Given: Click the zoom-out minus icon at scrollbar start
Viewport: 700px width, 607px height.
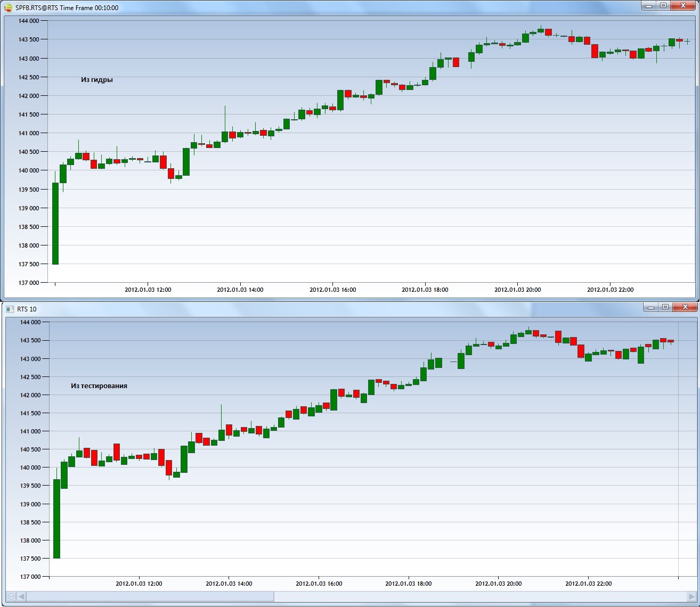Looking at the screenshot, I should tap(11, 596).
